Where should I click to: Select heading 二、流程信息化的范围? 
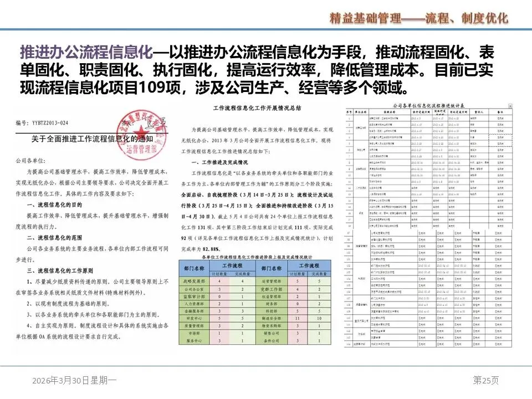[54, 238]
